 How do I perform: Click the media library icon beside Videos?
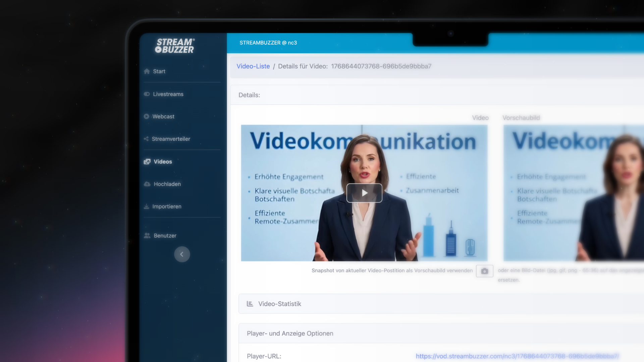[x=147, y=162]
